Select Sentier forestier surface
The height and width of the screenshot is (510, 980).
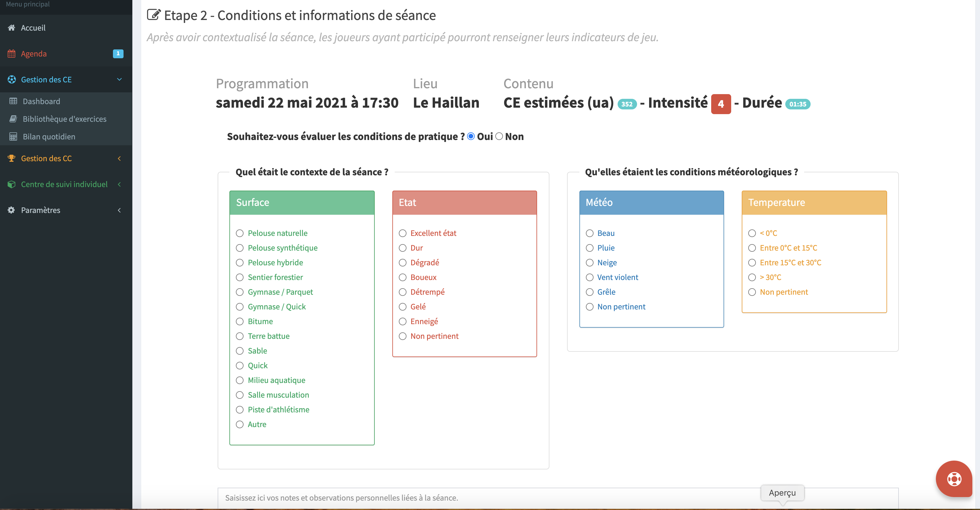[x=240, y=277]
